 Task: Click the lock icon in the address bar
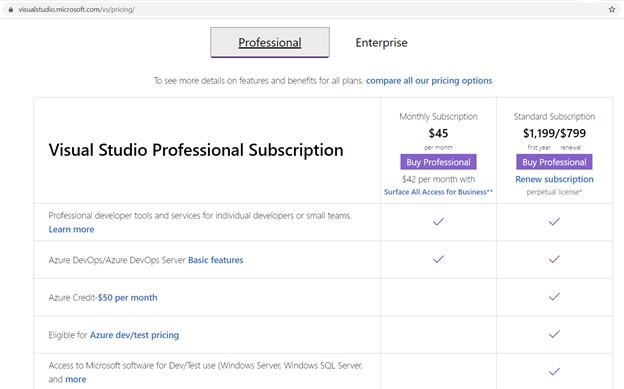(11, 10)
